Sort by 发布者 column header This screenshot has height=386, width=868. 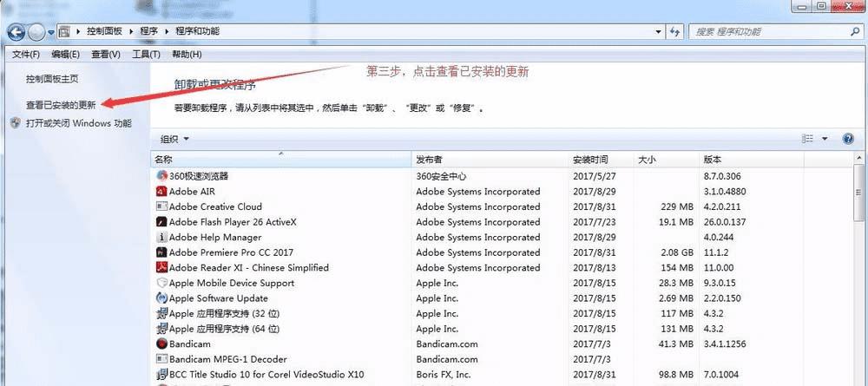tap(491, 160)
